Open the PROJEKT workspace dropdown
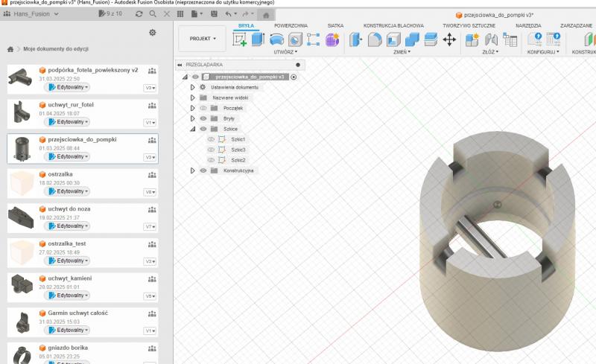Viewport: 596px width, 364px height. tap(202, 39)
